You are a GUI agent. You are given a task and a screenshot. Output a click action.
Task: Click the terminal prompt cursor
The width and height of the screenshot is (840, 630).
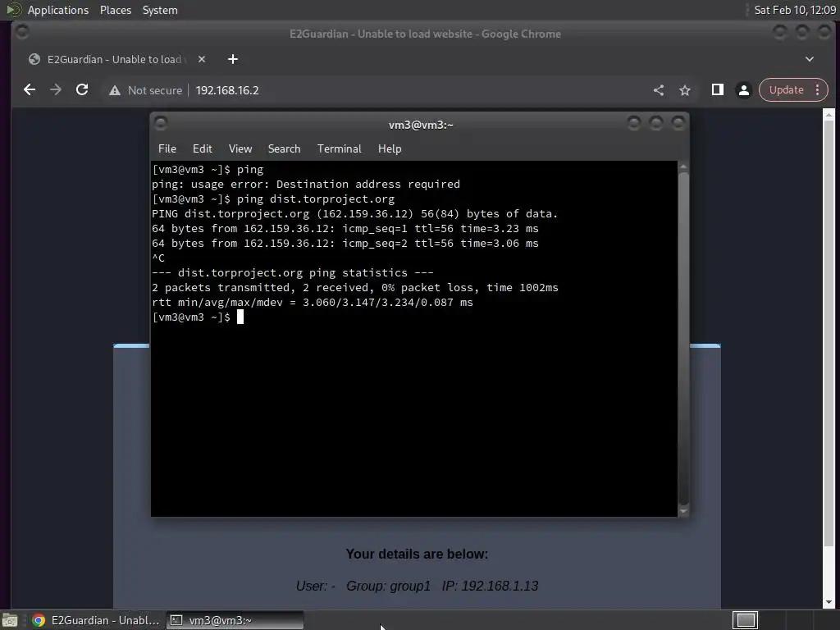point(240,317)
